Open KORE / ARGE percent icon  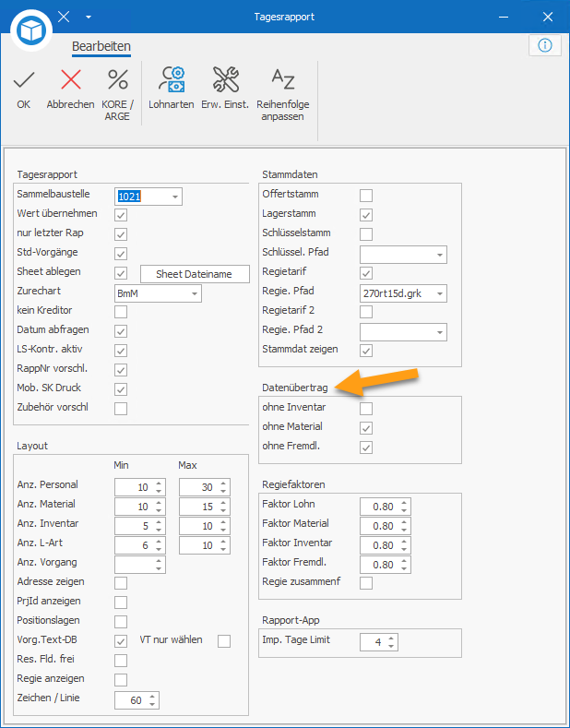point(118,79)
